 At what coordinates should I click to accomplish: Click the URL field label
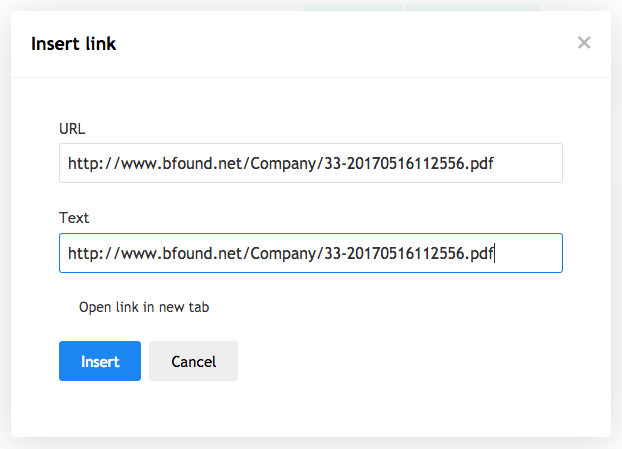point(72,129)
